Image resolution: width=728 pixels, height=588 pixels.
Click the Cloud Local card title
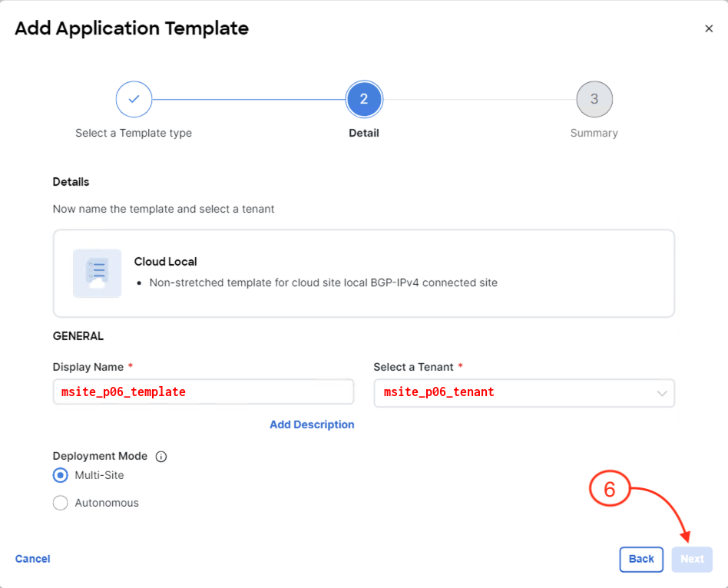[x=166, y=262]
